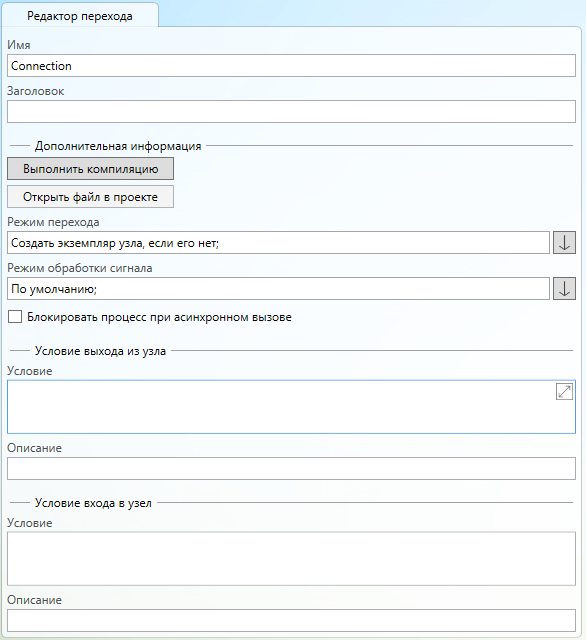Open the По умолчанию combo box
The image size is (586, 640).
point(278,289)
